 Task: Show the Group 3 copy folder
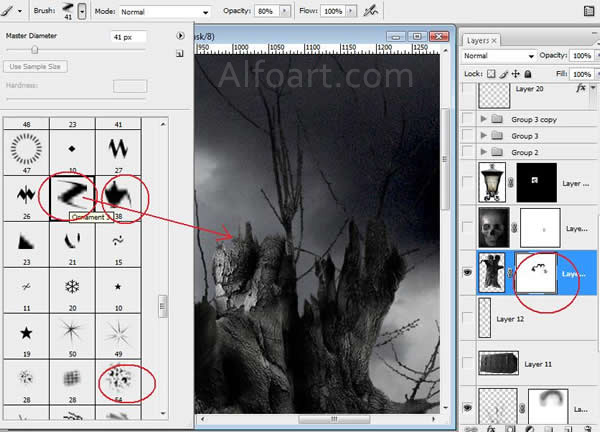click(468, 119)
